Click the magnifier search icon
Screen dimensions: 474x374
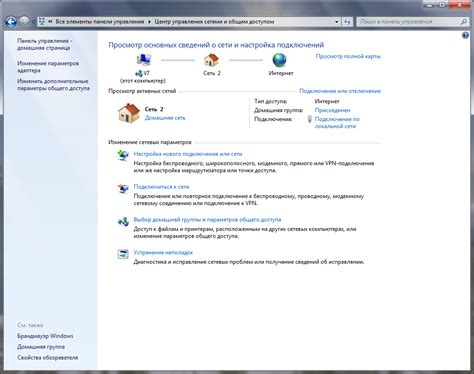464,22
